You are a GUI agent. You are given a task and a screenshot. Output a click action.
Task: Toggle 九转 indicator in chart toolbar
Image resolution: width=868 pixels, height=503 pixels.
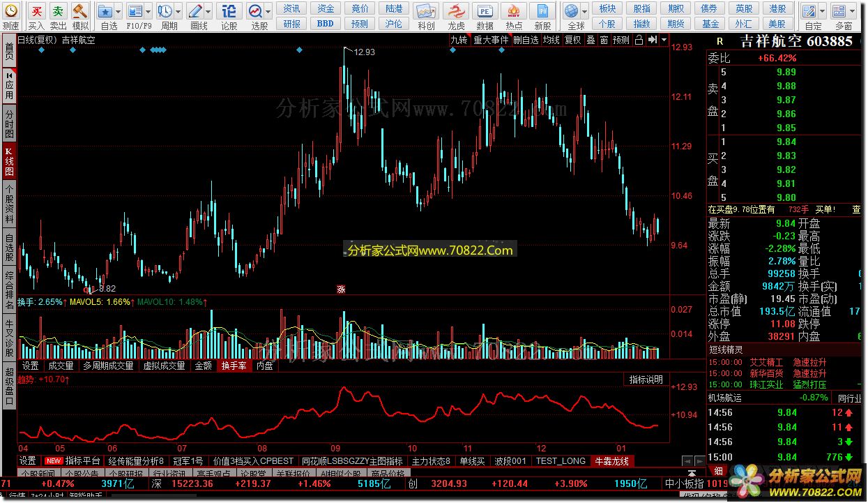tap(459, 40)
